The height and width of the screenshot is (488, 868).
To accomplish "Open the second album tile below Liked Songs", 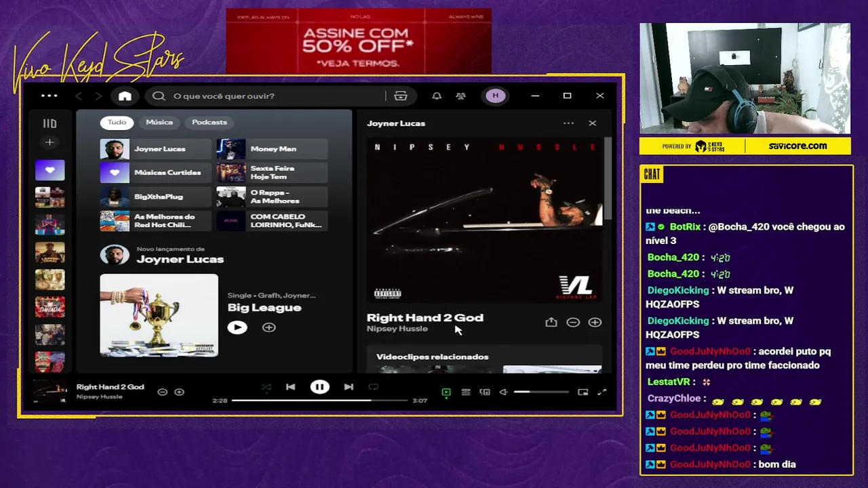I will tap(50, 224).
